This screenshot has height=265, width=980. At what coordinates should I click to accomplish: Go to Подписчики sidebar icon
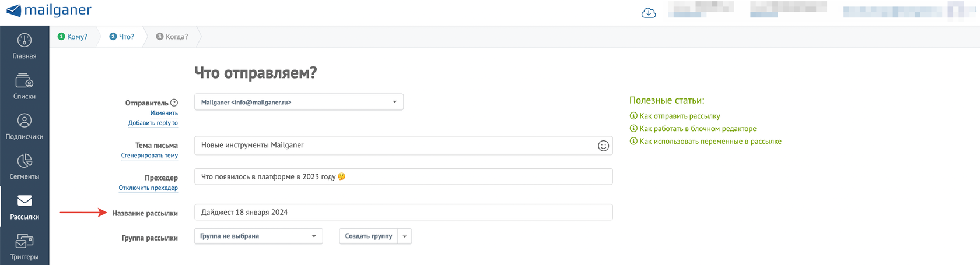point(24,121)
